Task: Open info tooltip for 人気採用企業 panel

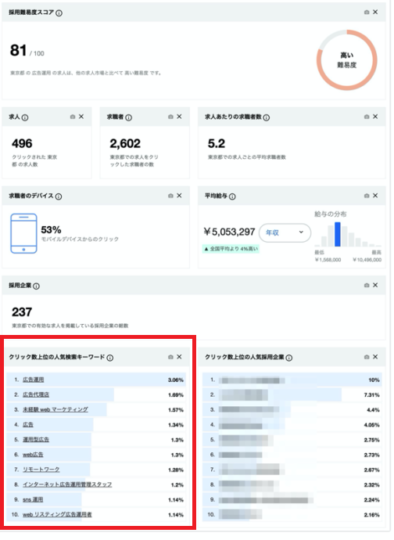Action: click(x=289, y=358)
